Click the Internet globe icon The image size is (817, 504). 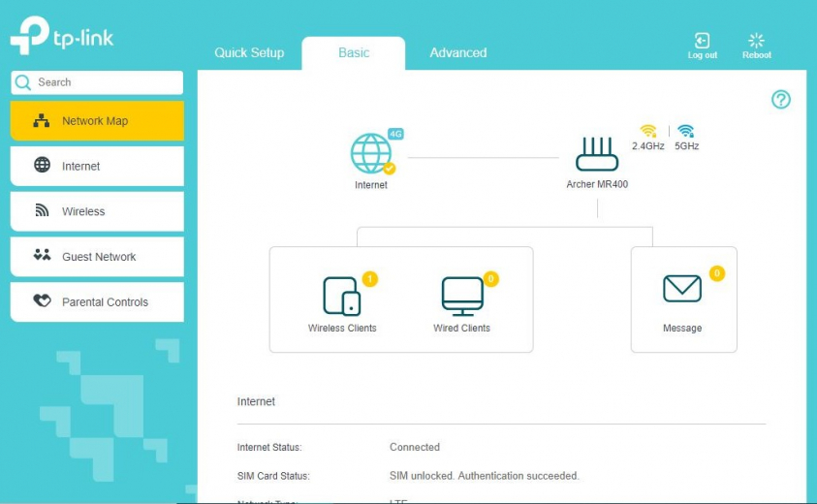click(x=371, y=153)
